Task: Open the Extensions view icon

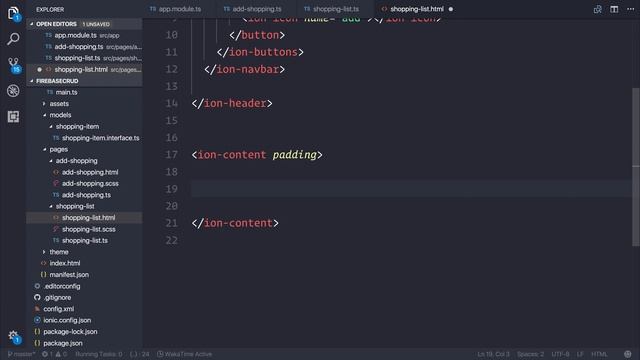Action: click(13, 117)
